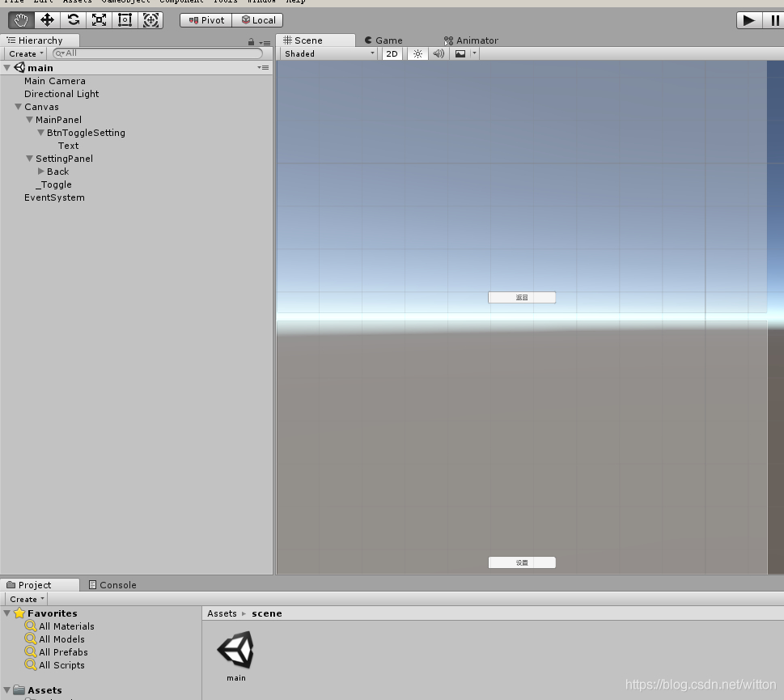This screenshot has height=700, width=784.
Task: Collapse the BtnToggleSetting node
Action: 41,133
